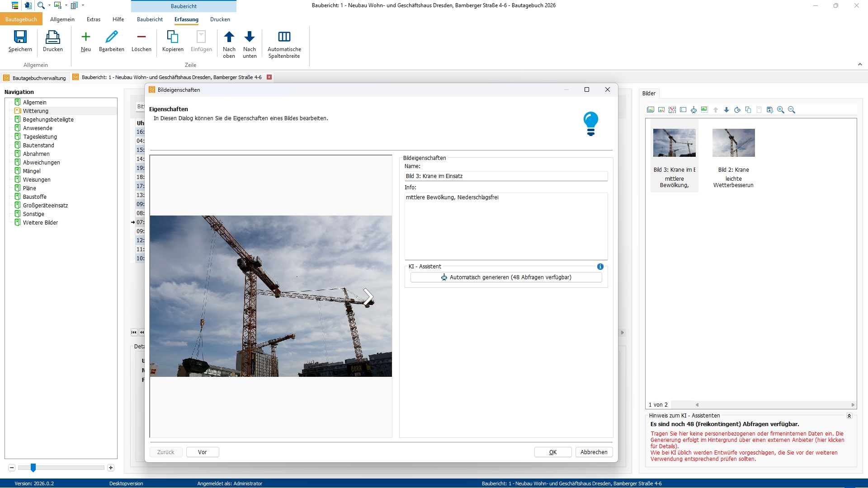
Task: Collapse the ribbon with the chevron arrow
Action: 860,65
